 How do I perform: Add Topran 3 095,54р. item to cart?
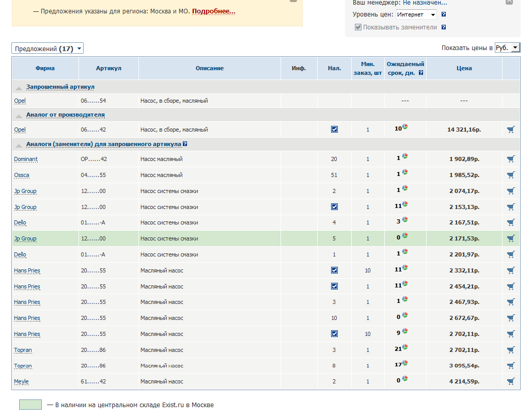point(511,366)
